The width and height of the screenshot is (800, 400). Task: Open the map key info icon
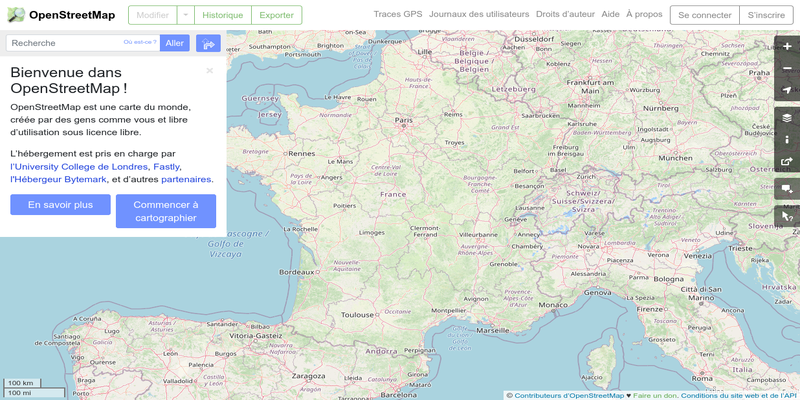tap(787, 140)
